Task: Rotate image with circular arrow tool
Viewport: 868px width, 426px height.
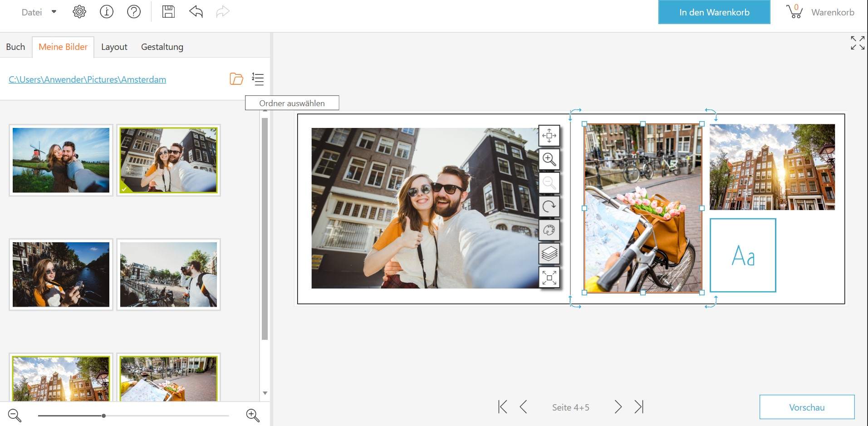Action: [x=549, y=206]
